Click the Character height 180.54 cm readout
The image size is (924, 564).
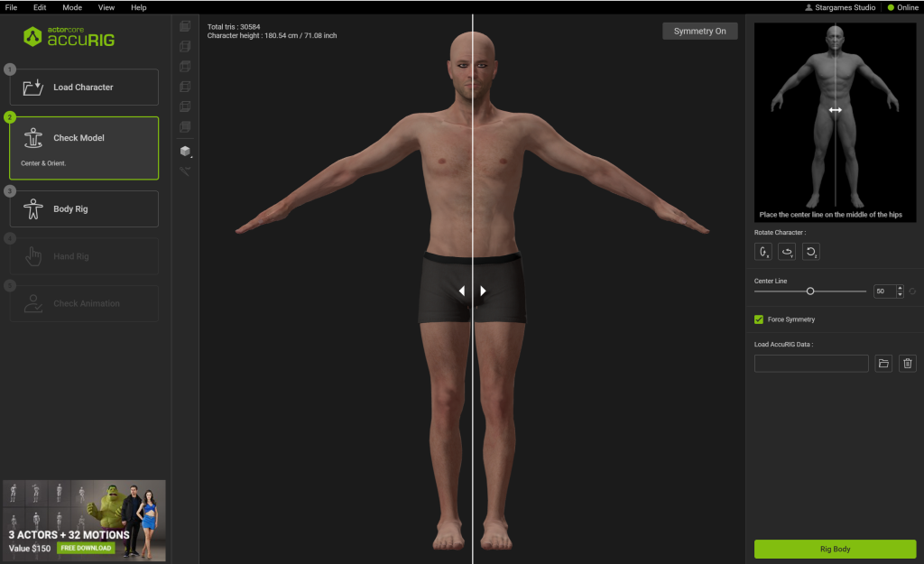click(272, 36)
